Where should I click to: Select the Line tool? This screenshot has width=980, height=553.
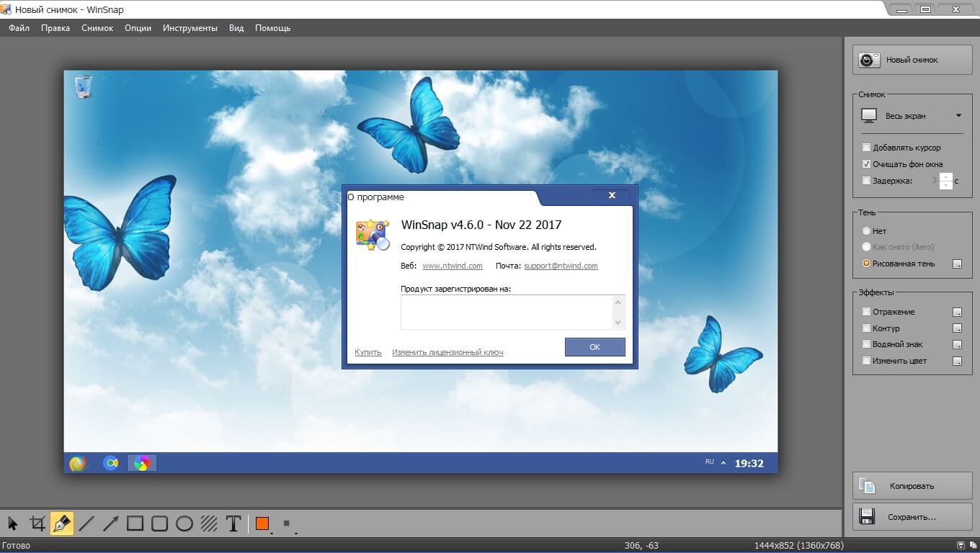[x=86, y=523]
